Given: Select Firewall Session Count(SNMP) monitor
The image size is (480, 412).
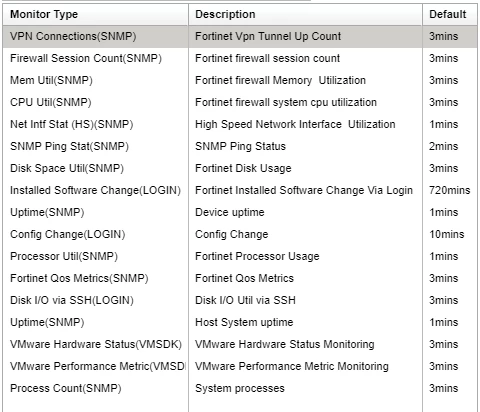Looking at the screenshot, I should [240, 58].
